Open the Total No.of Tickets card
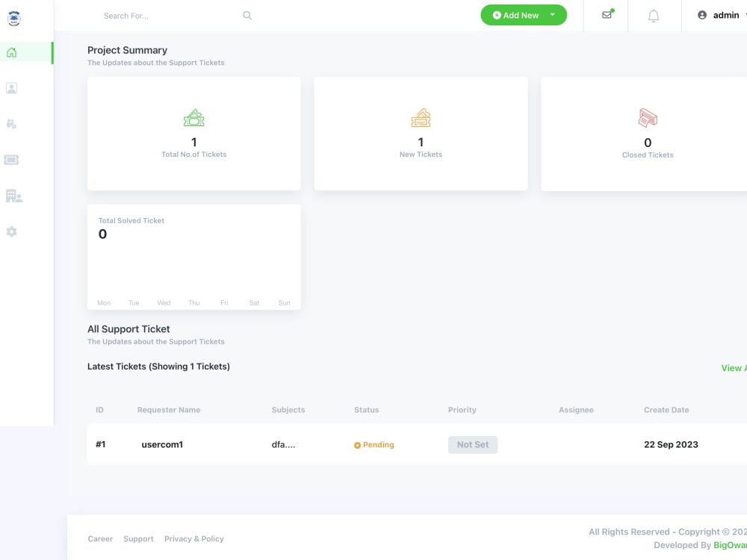Image resolution: width=747 pixels, height=560 pixels. 193,133
